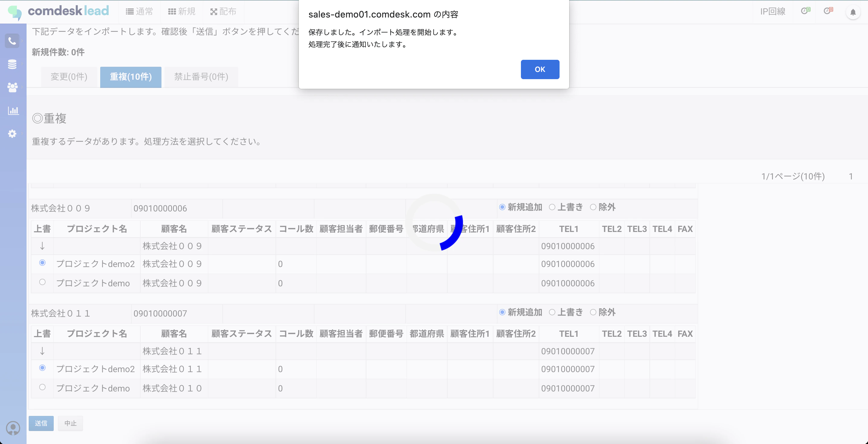Click the 09010000007 group header number
868x444 pixels.
click(x=160, y=314)
